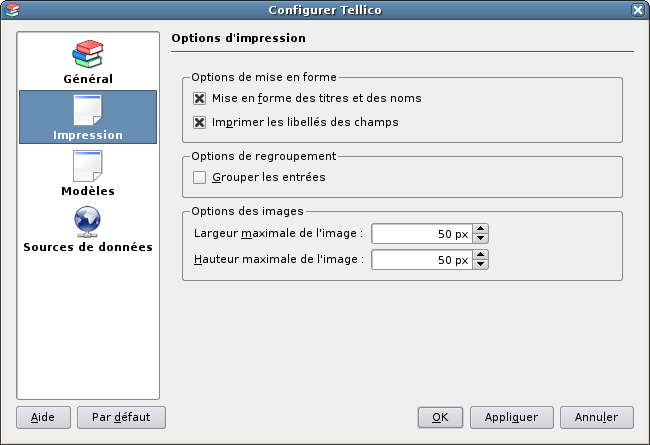Restore settings with Par défaut button
This screenshot has height=445, width=650.
click(121, 417)
